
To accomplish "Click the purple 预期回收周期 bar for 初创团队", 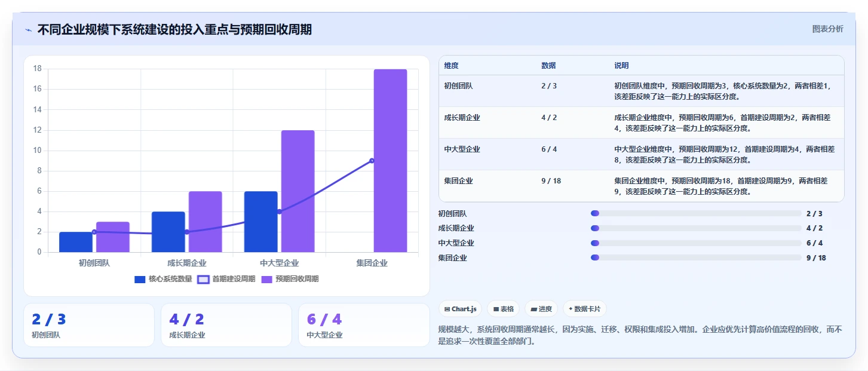I will (x=113, y=237).
